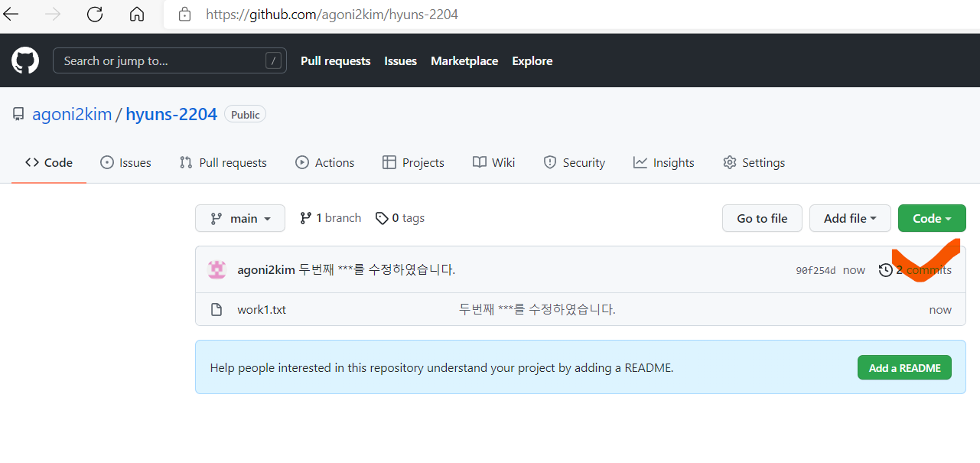Screen dimensions: 980x463
Task: Click the slash shortcut key icon in search
Action: point(273,61)
